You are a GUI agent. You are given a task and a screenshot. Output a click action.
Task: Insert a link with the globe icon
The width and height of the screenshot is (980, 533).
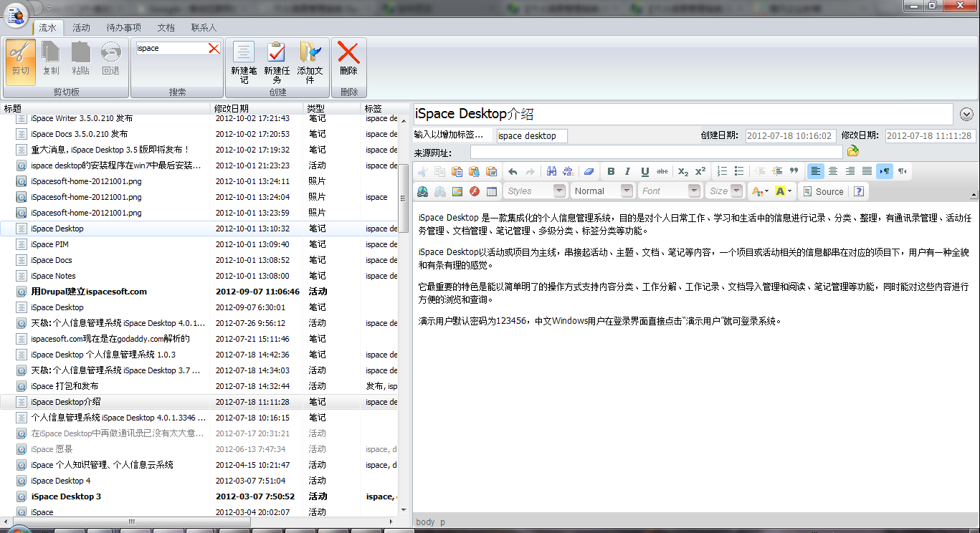pyautogui.click(x=423, y=191)
